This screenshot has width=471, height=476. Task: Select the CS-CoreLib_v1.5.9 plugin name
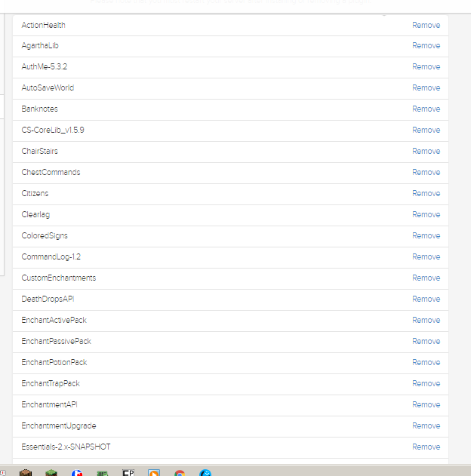click(x=53, y=130)
